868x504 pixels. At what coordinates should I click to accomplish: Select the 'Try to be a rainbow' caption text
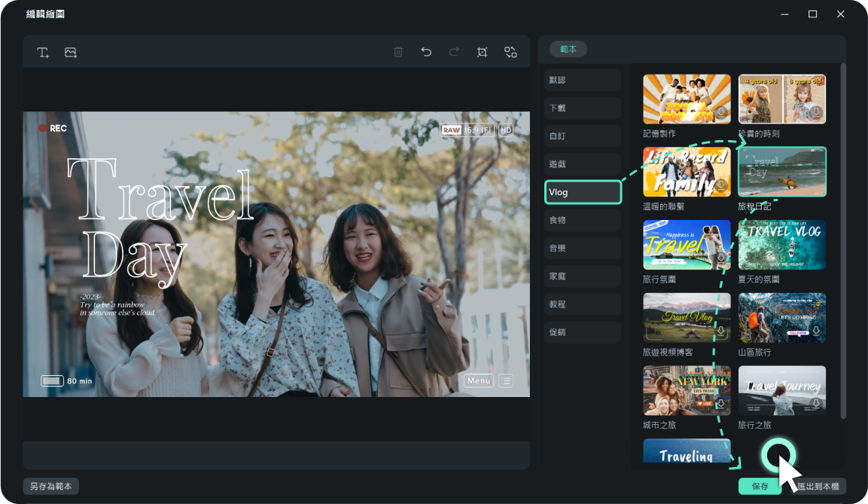117,305
